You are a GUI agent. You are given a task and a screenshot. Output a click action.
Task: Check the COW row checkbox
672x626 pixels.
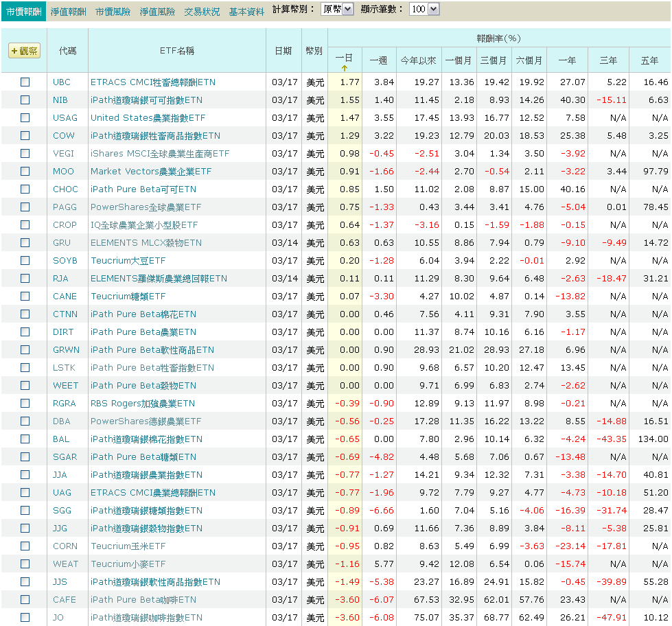[x=25, y=135]
